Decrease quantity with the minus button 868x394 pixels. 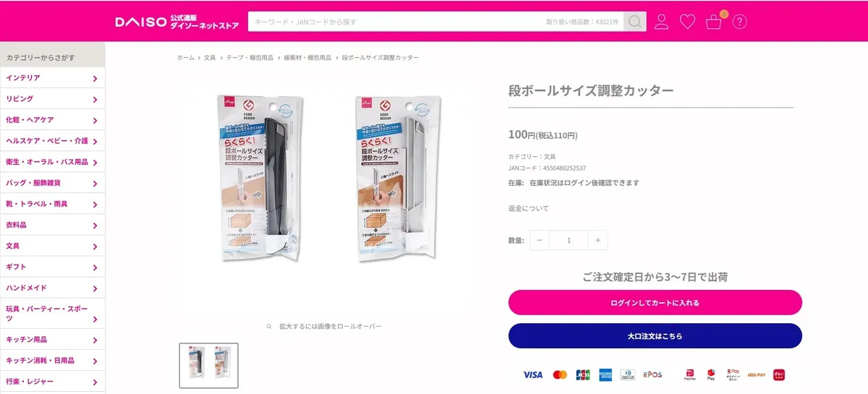click(x=540, y=240)
